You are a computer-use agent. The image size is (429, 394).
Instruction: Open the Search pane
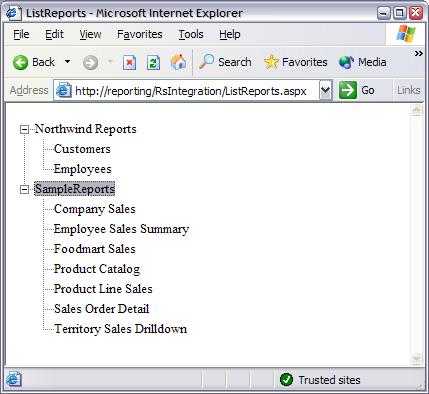225,62
